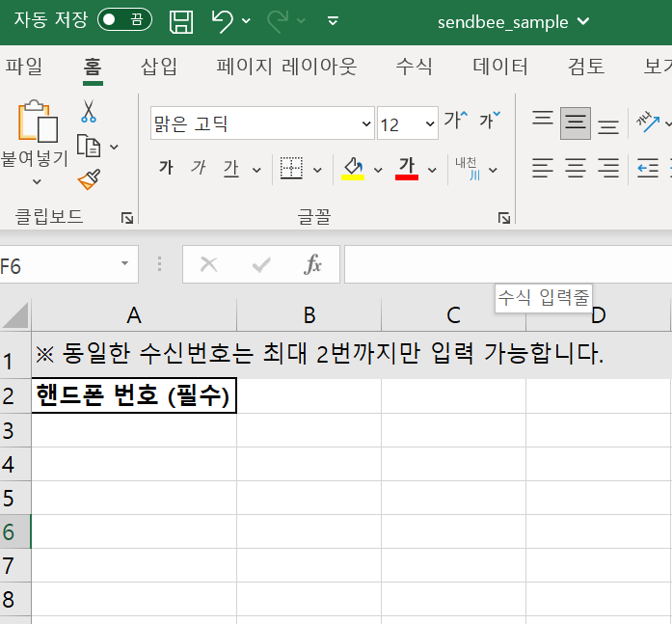
Task: Click the Select All corner triangle
Action: coord(15,315)
